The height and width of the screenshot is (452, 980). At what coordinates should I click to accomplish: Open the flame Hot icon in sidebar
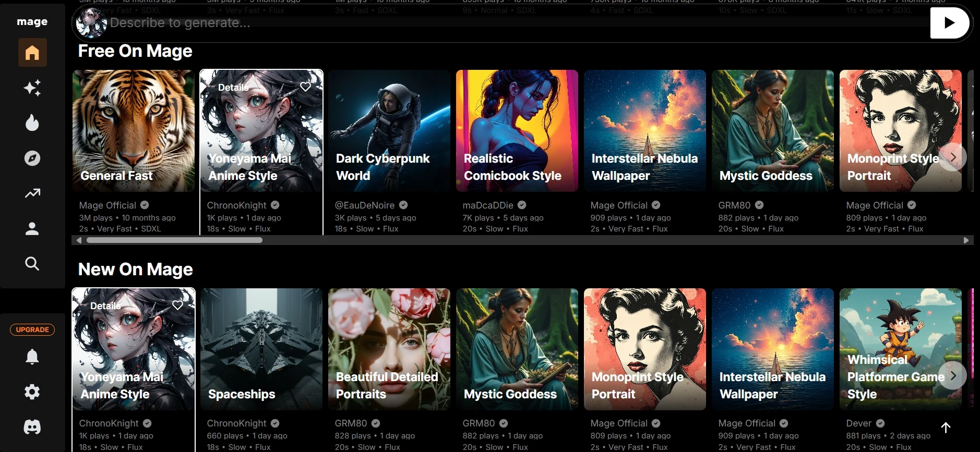click(x=32, y=123)
